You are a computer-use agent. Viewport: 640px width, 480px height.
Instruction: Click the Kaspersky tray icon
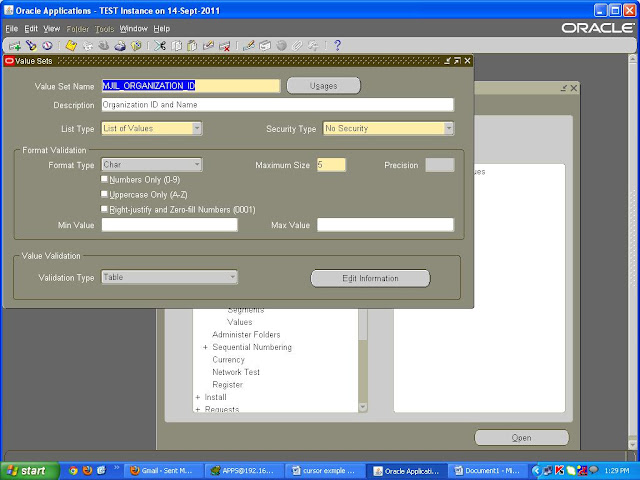[559, 471]
